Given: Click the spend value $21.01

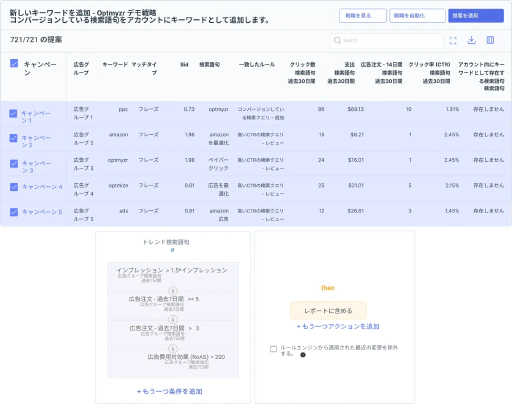Looking at the screenshot, I should [x=356, y=185].
